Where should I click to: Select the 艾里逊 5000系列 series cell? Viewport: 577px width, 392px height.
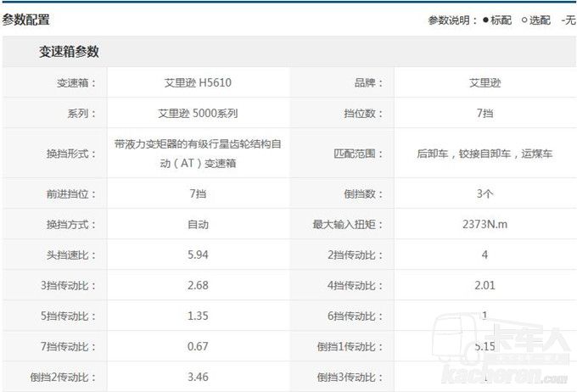pos(198,113)
